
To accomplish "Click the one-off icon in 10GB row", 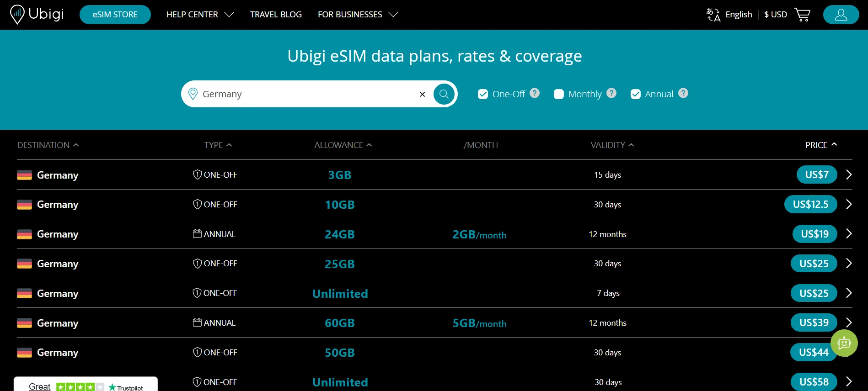I will coord(197,204).
